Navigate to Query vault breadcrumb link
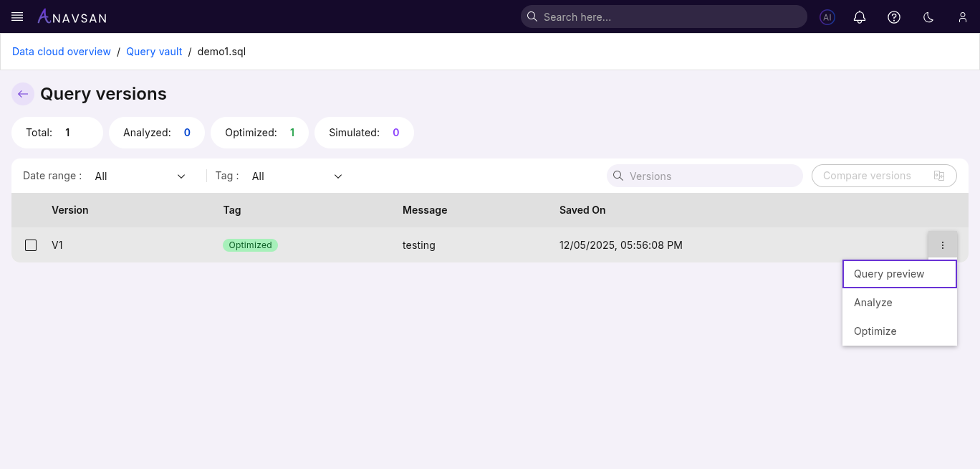 [154, 51]
